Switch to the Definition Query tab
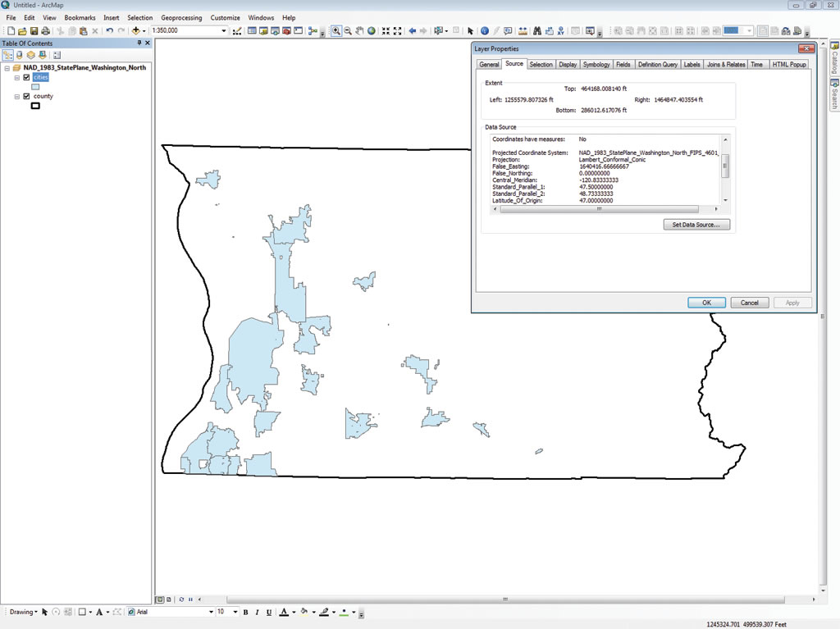This screenshot has height=629, width=840. click(657, 64)
